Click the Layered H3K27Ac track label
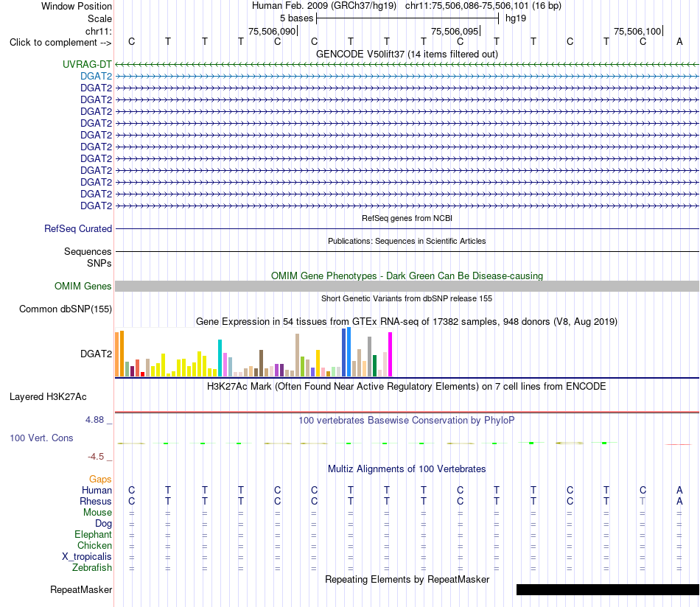This screenshot has width=700, height=607. pos(48,397)
